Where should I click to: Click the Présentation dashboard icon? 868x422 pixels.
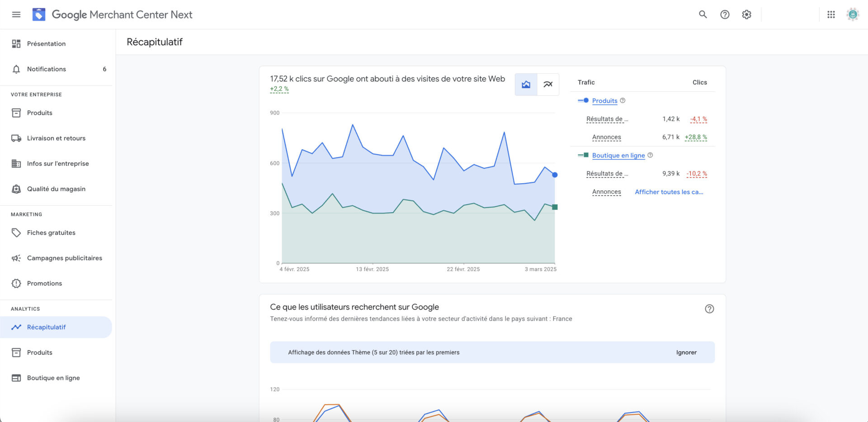[x=16, y=43]
